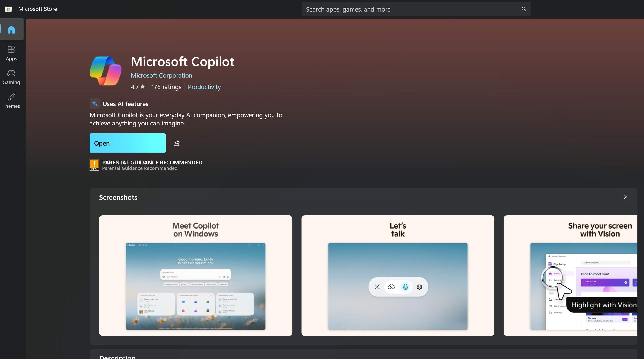Image resolution: width=644 pixels, height=359 pixels.
Task: Focus the search apps and games field
Action: coord(410,9)
